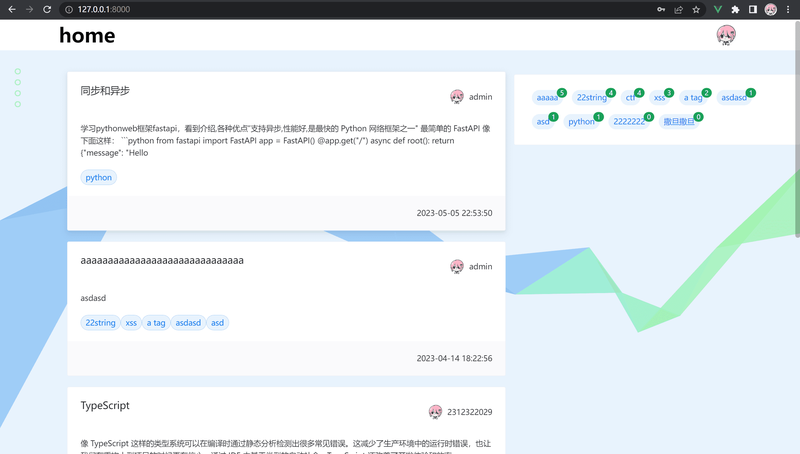Click the a tag label on second post
Viewport: 800px width, 454px height.
pyautogui.click(x=156, y=322)
